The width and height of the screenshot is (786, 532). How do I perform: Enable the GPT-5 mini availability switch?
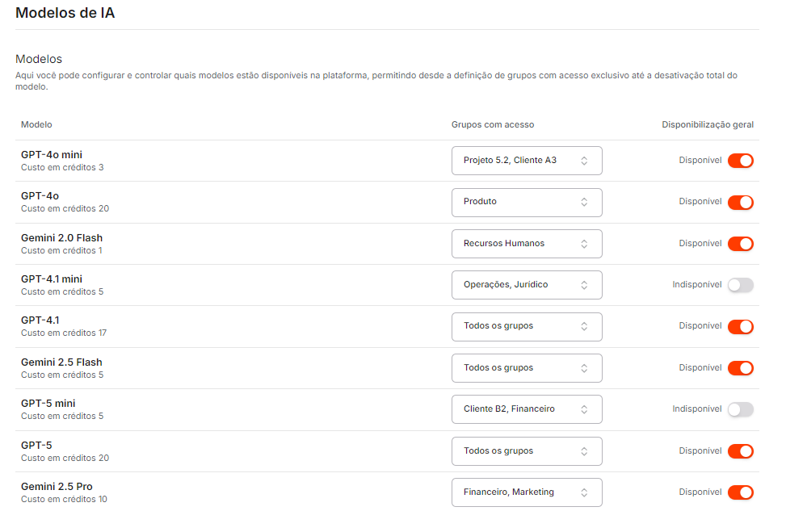(741, 409)
